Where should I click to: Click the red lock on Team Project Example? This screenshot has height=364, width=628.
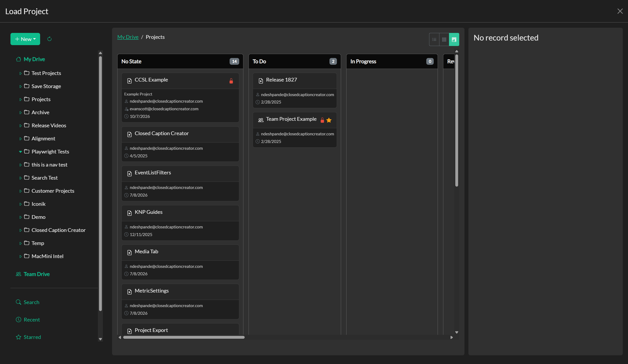click(x=322, y=120)
